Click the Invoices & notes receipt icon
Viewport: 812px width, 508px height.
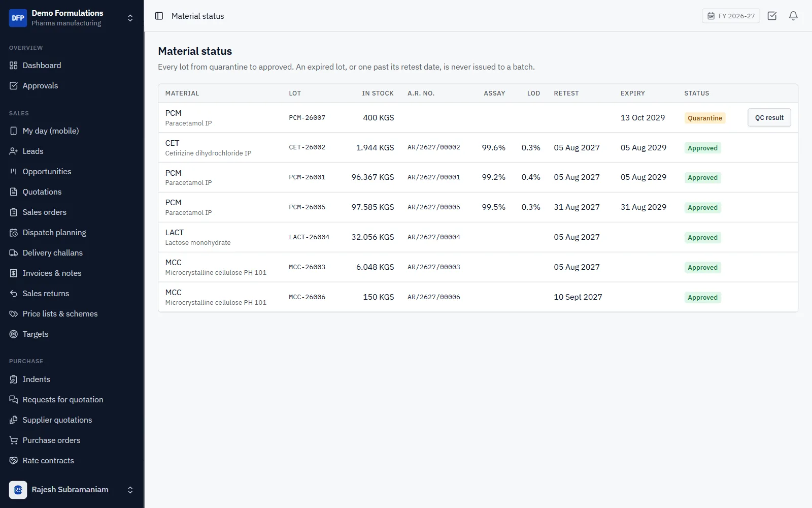tap(14, 273)
